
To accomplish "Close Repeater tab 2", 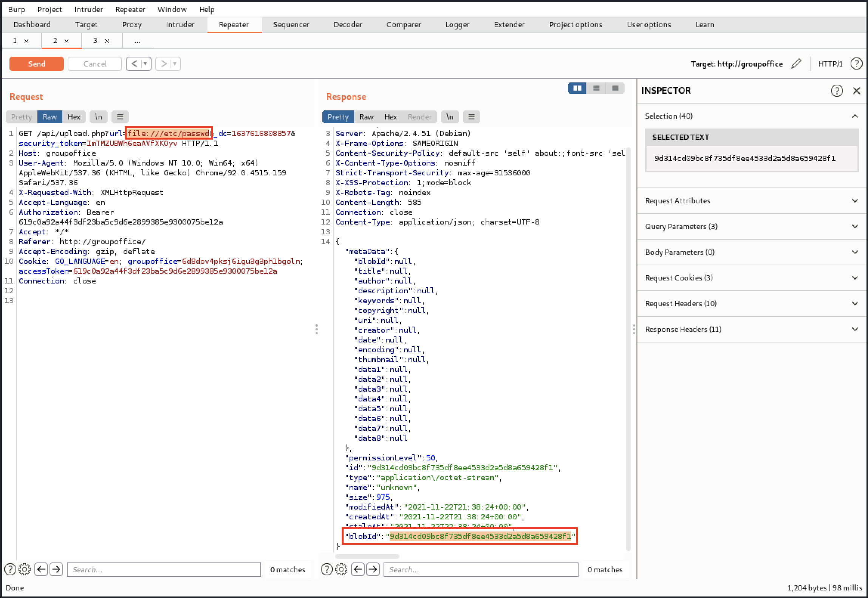I will 67,41.
